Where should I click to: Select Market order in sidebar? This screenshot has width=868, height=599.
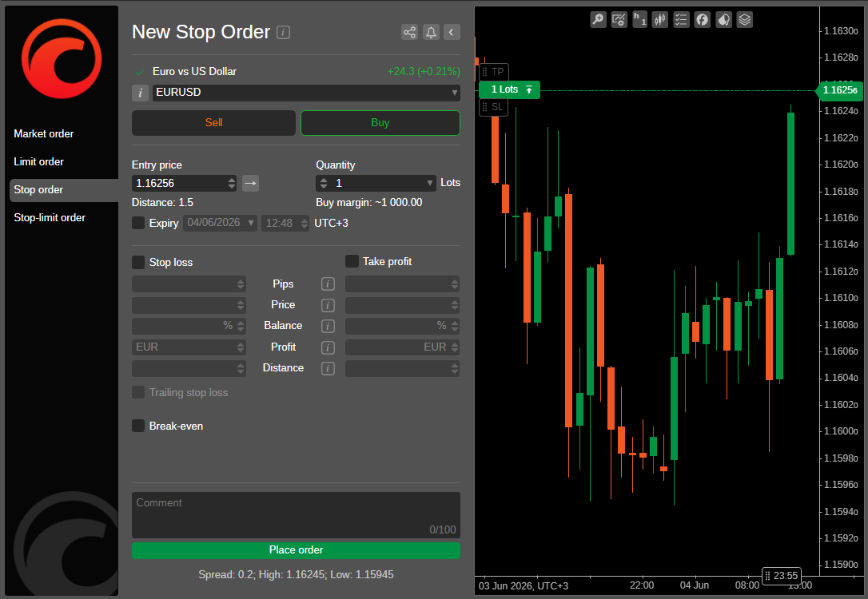click(x=44, y=134)
